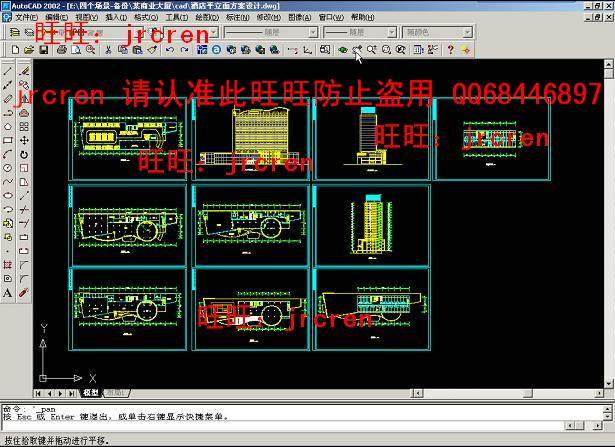Select the Hatch tool

7,265
